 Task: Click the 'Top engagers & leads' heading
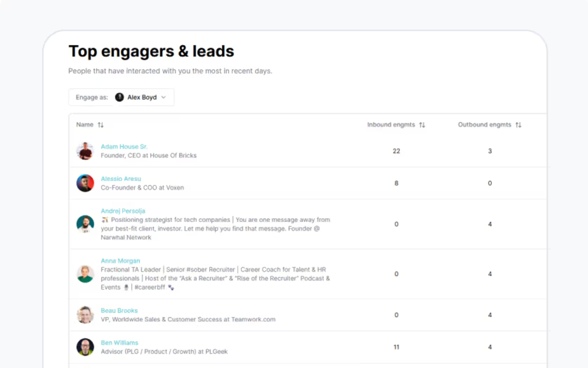[151, 51]
